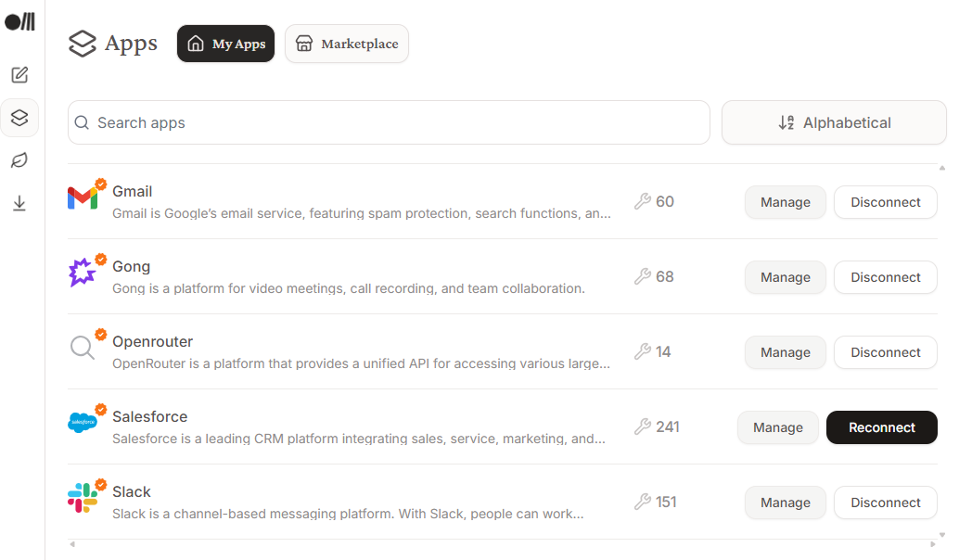Click the Slack app name
The image size is (972, 560).
click(x=132, y=491)
